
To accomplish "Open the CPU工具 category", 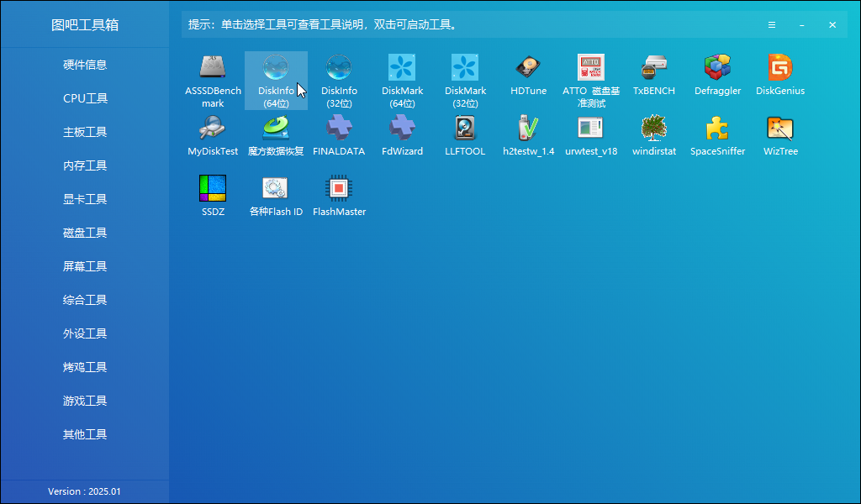I will [85, 98].
